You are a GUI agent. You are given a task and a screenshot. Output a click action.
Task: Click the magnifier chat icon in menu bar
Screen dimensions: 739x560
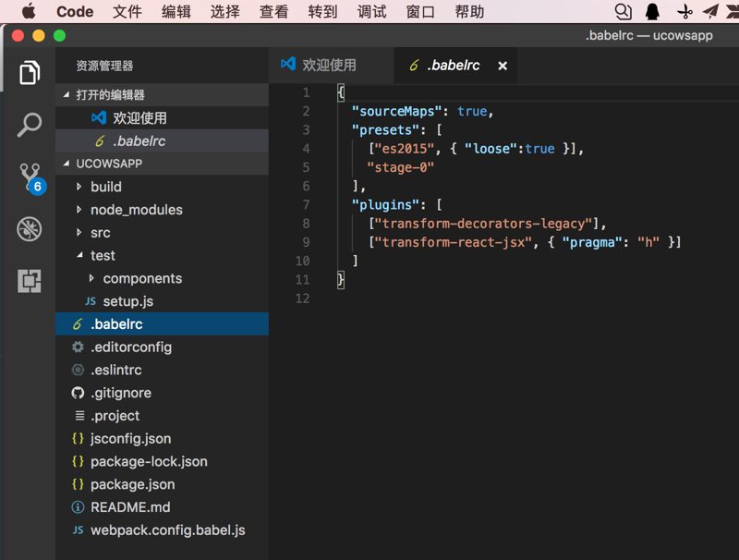click(x=623, y=11)
